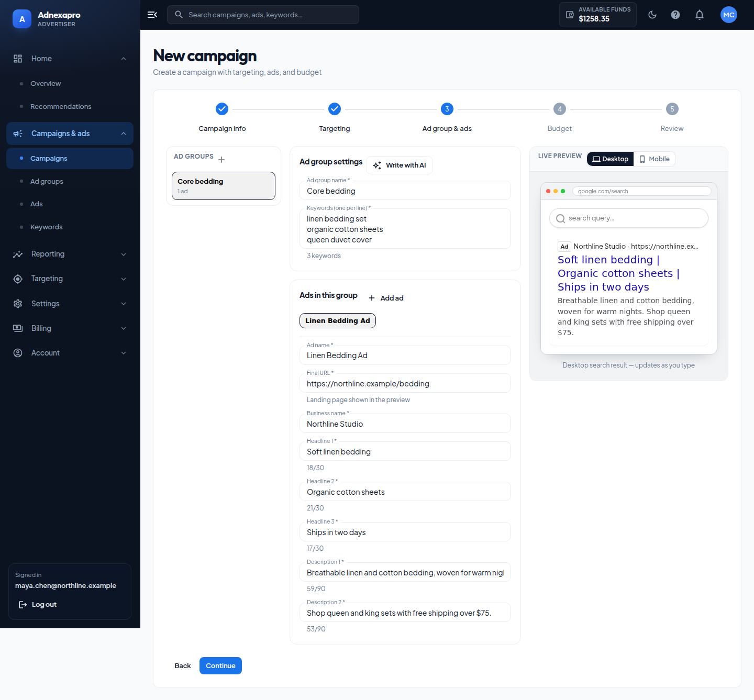Open Ad groups in sidebar
This screenshot has width=754, height=700.
click(x=70, y=181)
